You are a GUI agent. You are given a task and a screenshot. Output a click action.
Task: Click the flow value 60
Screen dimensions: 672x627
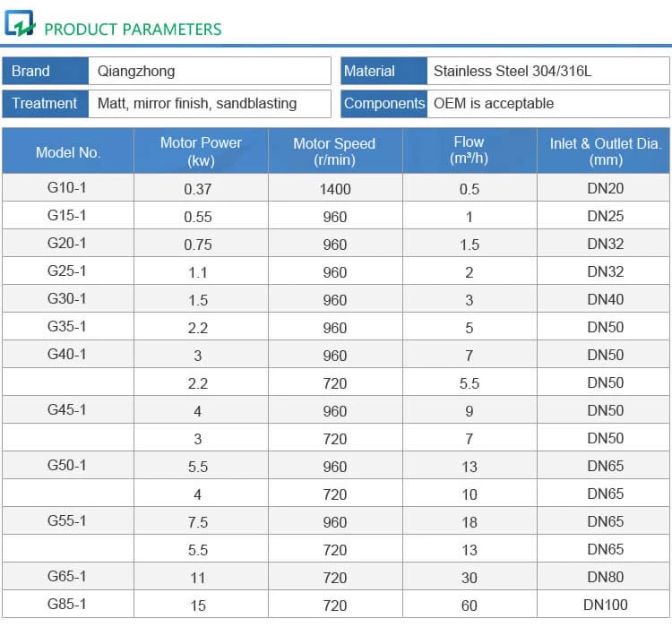click(470, 606)
